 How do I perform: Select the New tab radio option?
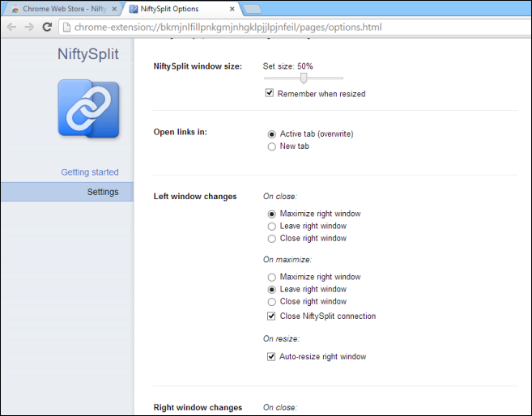click(x=272, y=146)
